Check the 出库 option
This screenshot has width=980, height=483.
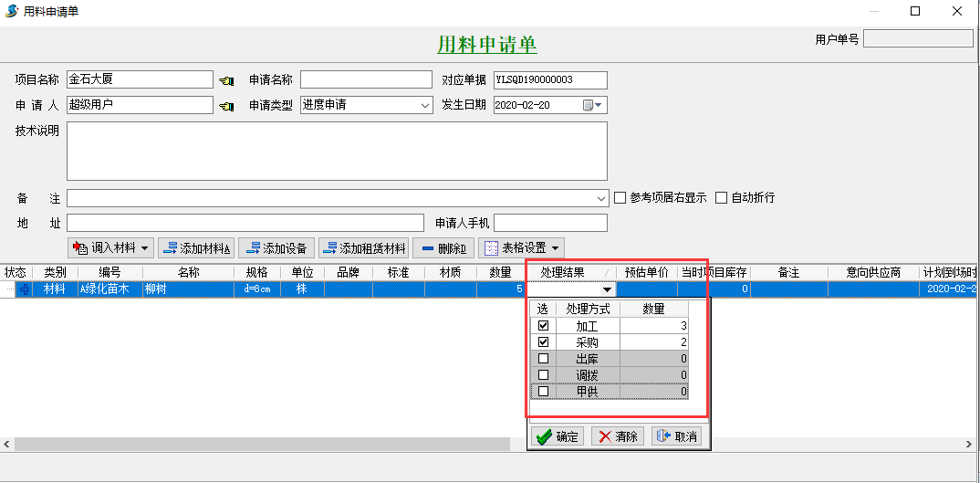point(543,359)
